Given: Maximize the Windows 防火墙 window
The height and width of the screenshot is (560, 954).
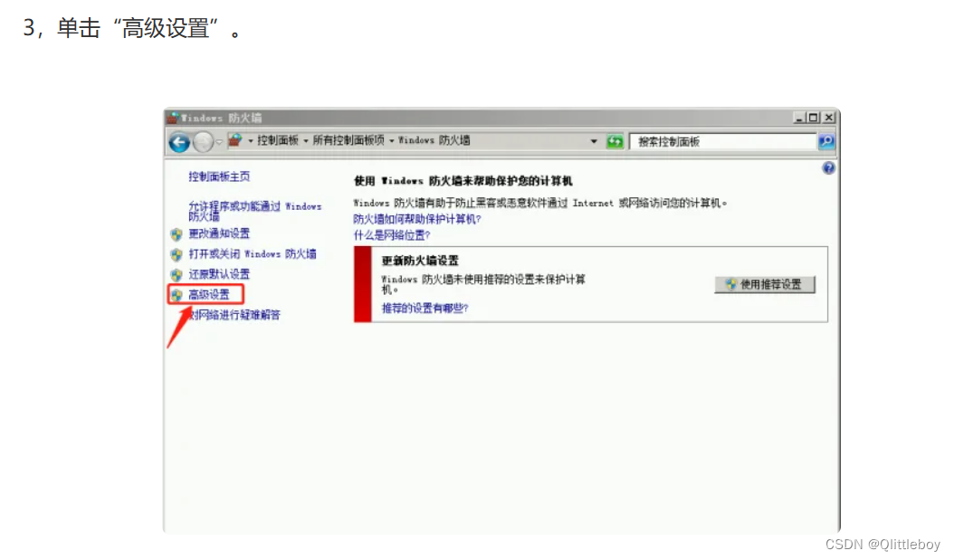Looking at the screenshot, I should click(x=814, y=118).
